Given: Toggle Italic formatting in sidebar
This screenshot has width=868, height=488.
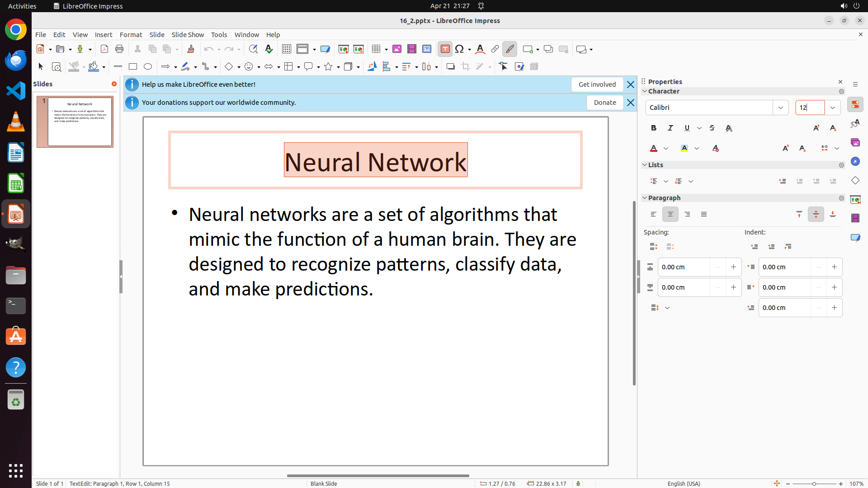Looking at the screenshot, I should [670, 128].
